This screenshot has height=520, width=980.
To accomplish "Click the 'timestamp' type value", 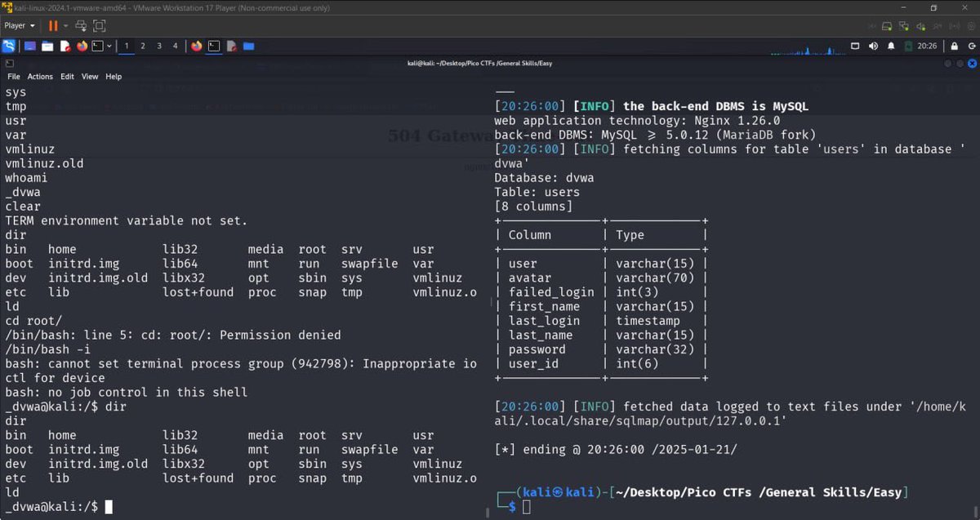I will click(x=648, y=321).
